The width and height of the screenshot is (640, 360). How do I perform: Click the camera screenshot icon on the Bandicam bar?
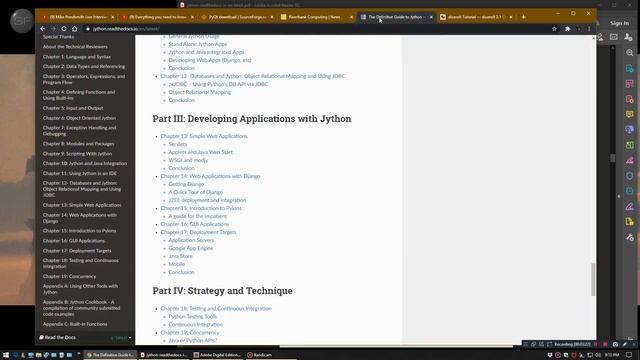tap(615, 344)
